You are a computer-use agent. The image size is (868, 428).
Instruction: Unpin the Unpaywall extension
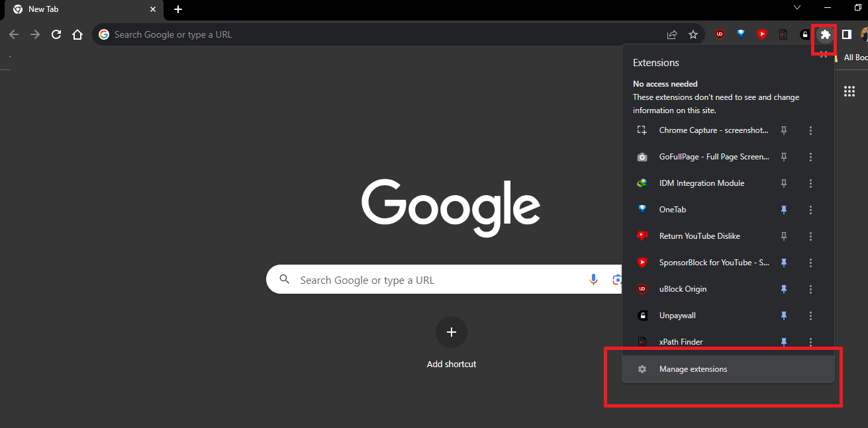(x=784, y=316)
